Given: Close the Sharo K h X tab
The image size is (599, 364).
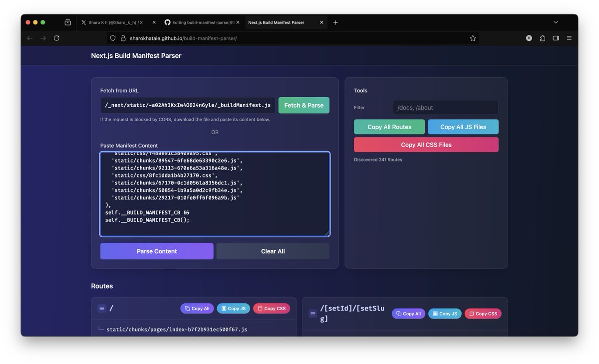Looking at the screenshot, I should [154, 22].
